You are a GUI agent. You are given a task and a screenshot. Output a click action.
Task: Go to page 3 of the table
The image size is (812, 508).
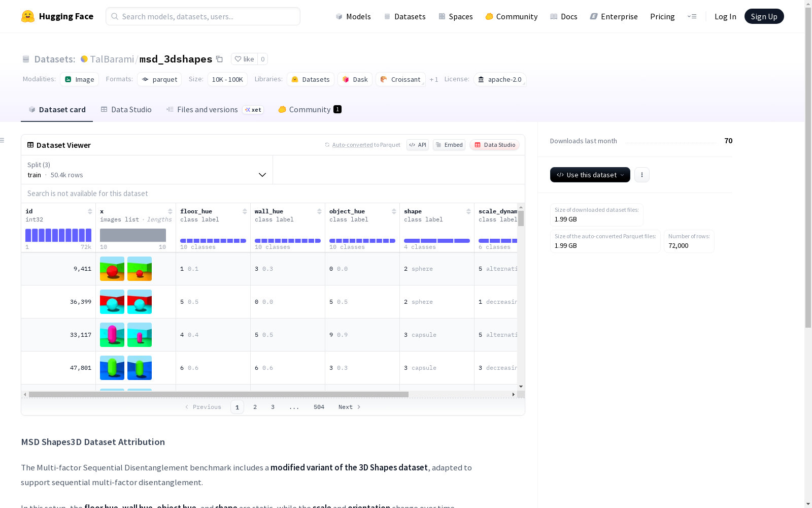(273, 407)
